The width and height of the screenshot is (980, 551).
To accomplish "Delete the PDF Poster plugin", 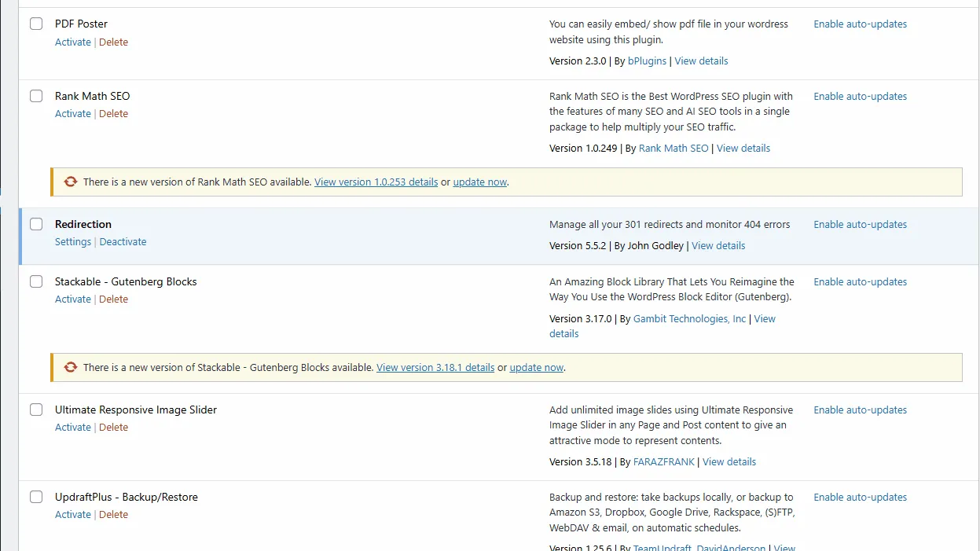I will (113, 42).
